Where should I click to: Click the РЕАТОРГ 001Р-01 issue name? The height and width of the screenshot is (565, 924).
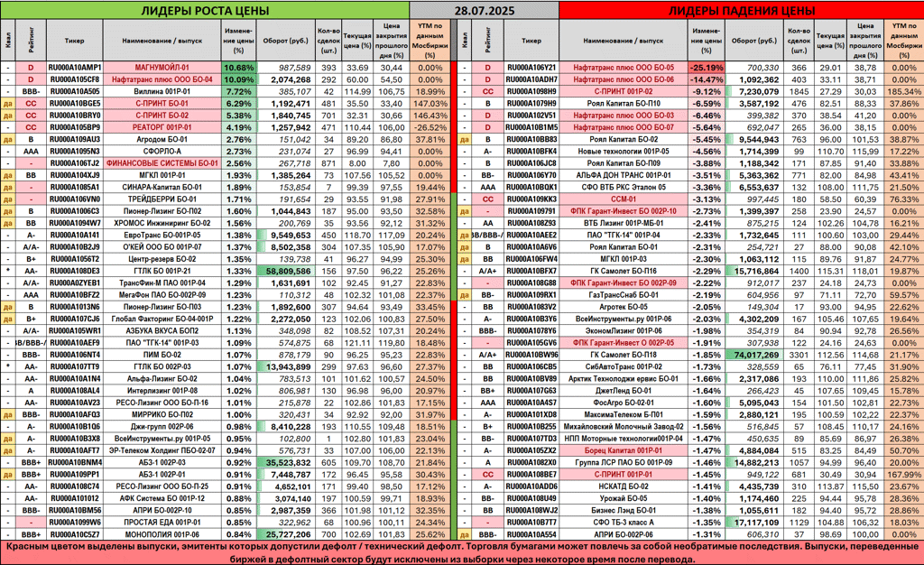162,127
